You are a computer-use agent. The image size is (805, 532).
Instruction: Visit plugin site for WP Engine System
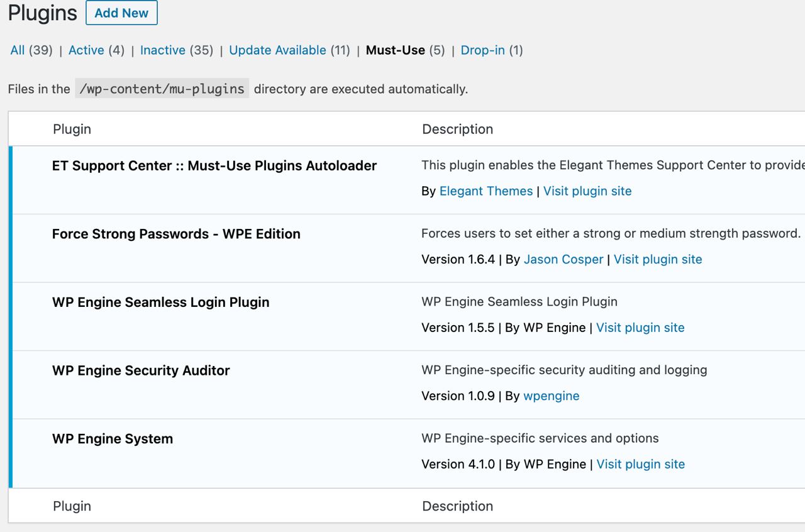(641, 464)
